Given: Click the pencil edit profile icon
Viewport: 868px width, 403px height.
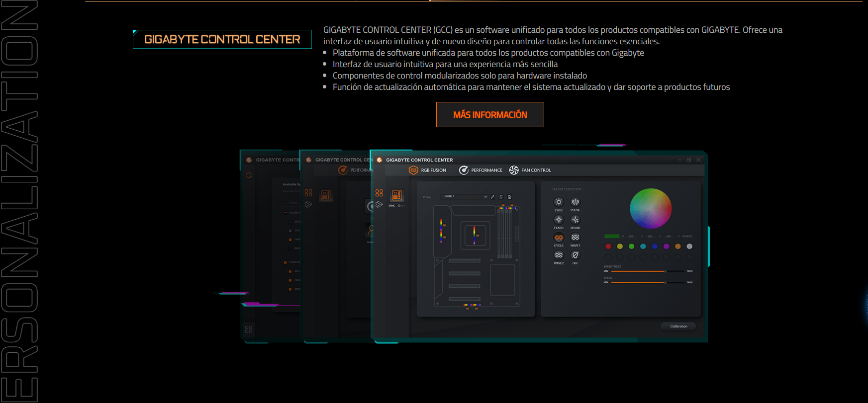Looking at the screenshot, I should click(x=493, y=197).
